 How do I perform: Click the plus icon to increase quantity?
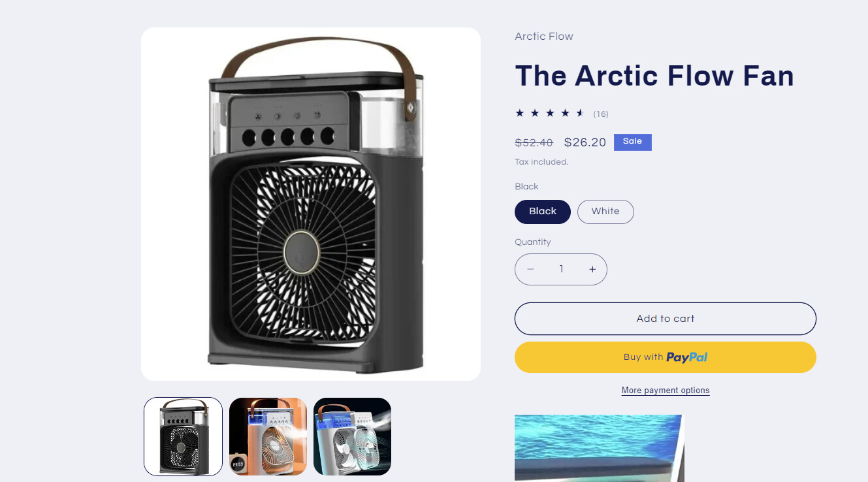592,269
